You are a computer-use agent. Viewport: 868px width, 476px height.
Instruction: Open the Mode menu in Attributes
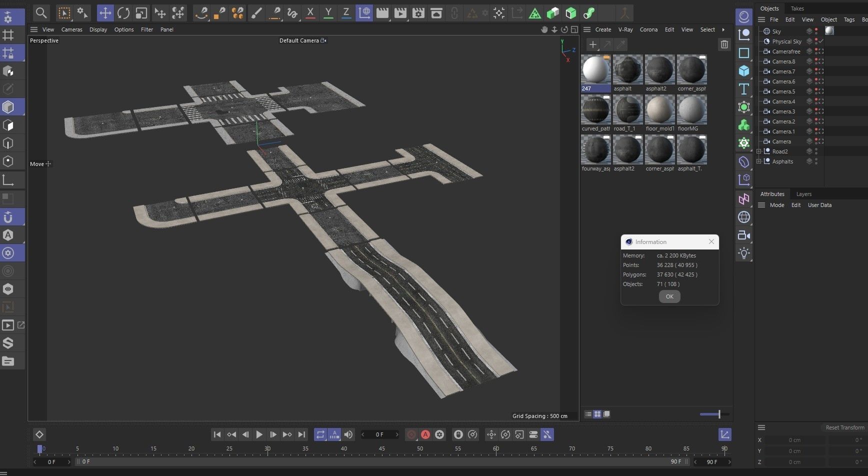click(777, 205)
